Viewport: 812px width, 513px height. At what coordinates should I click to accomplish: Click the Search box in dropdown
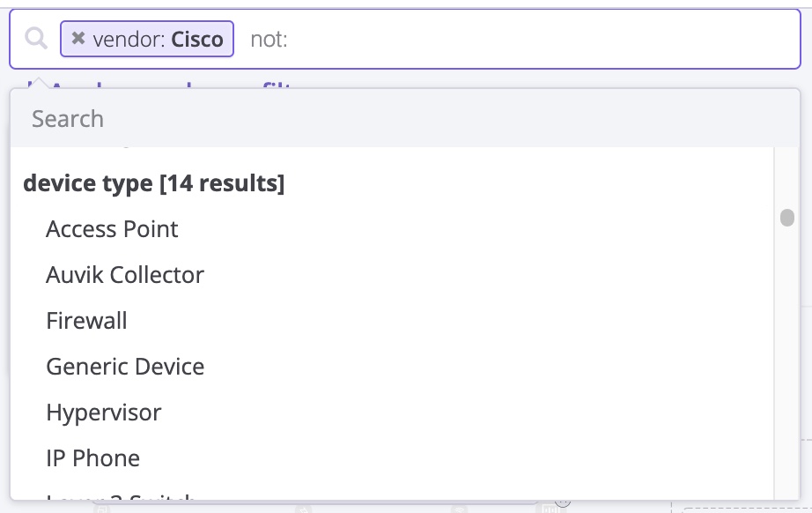tap(405, 119)
